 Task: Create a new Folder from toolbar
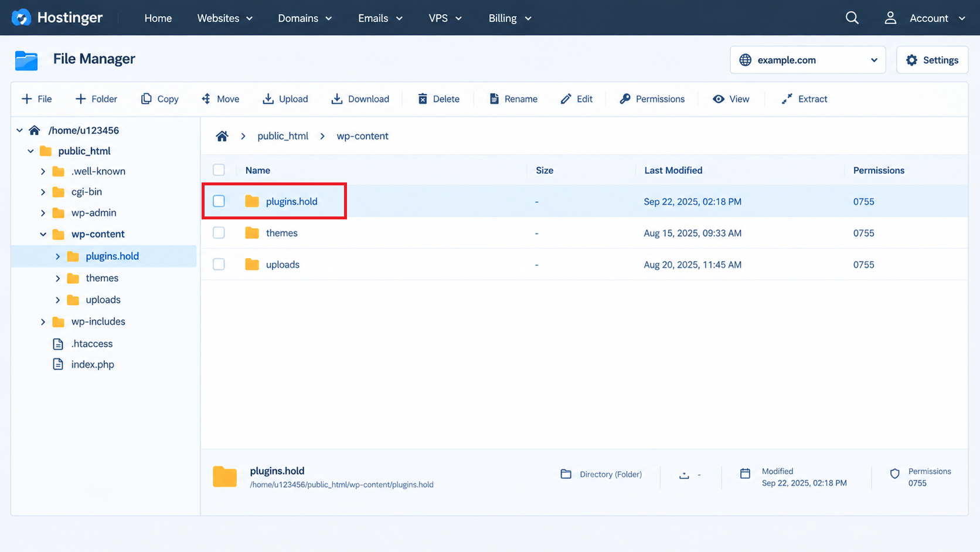[x=96, y=99]
